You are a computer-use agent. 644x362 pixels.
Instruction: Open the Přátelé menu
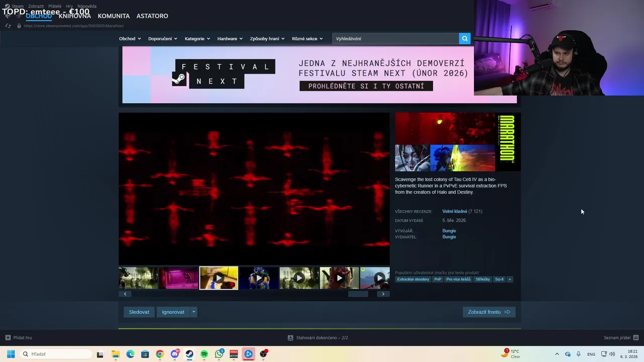(55, 7)
